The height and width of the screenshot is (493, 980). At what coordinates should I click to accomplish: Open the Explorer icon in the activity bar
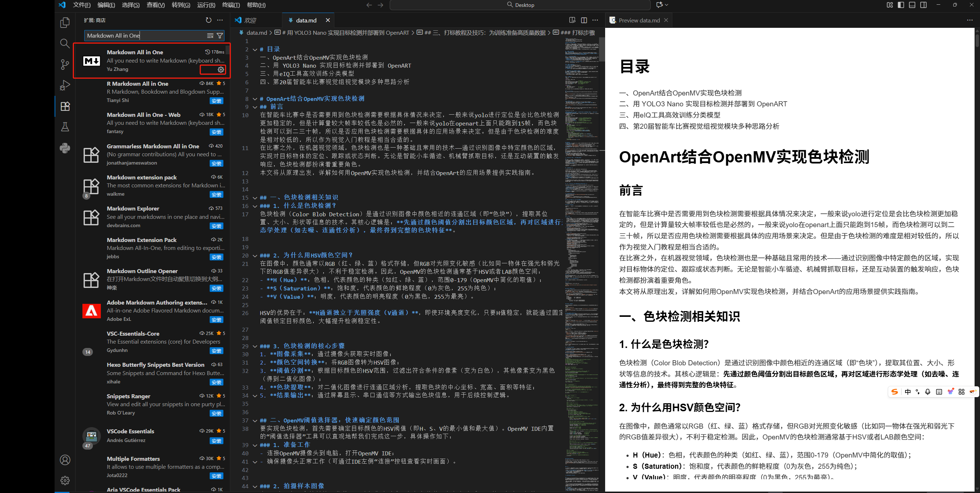coord(65,22)
